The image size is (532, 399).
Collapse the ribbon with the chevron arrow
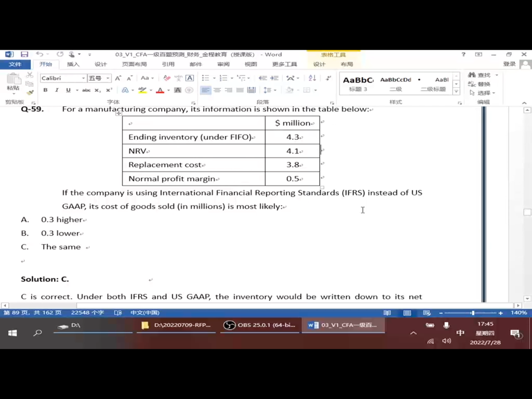(x=524, y=103)
